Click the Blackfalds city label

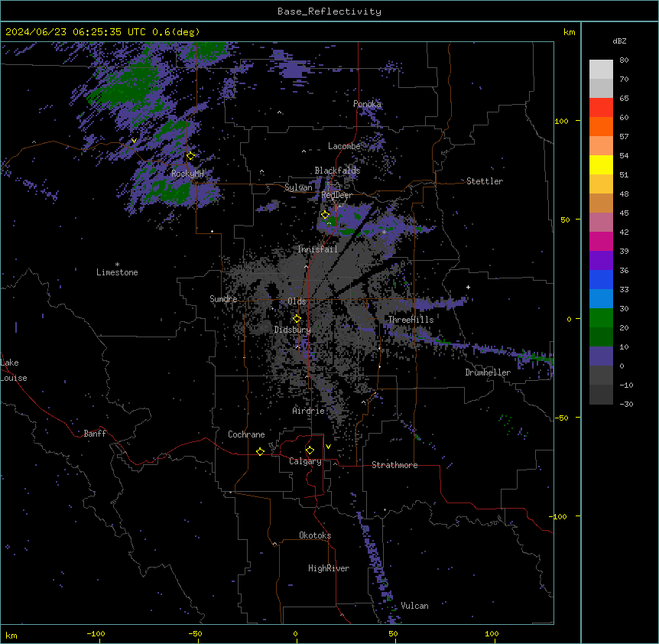tap(337, 171)
